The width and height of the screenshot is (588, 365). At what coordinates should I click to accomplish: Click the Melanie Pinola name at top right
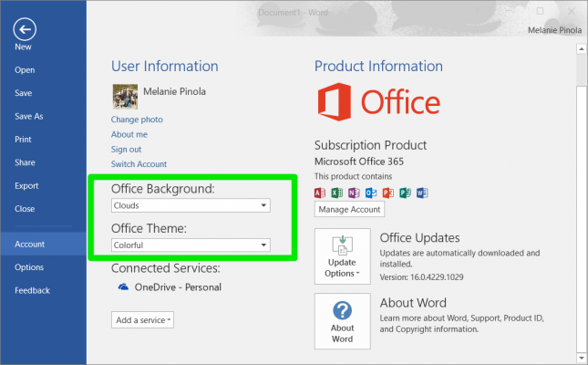[x=554, y=30]
